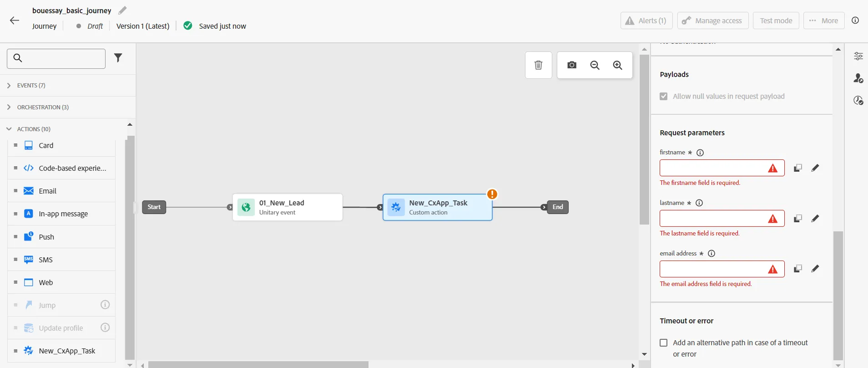Open the filter icon beside search box

coord(118,58)
